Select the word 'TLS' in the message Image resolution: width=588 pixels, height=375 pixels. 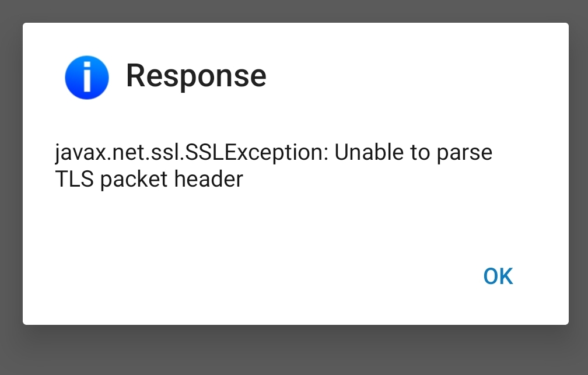[x=74, y=178]
